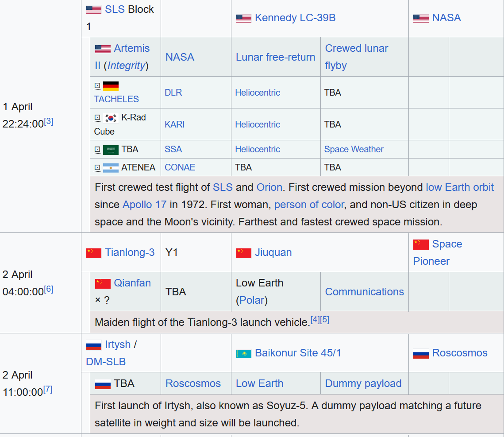Open the NASA launch provider link in top row

point(446,18)
